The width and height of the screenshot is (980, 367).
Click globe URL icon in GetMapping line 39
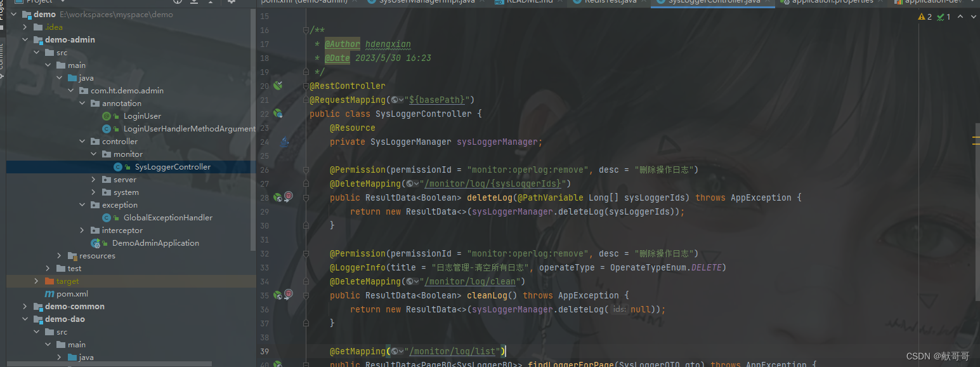coord(396,351)
